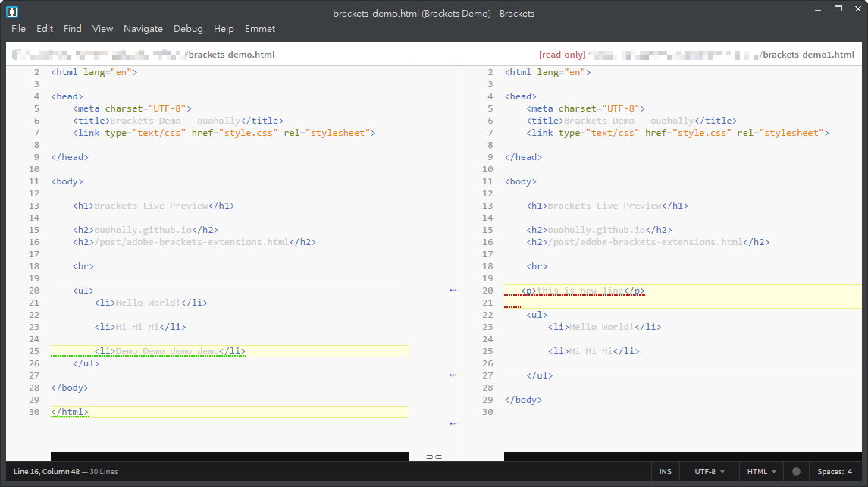Click the bottom merge arrow below line 30
Viewport: 868px width, 487px height.
[453, 423]
